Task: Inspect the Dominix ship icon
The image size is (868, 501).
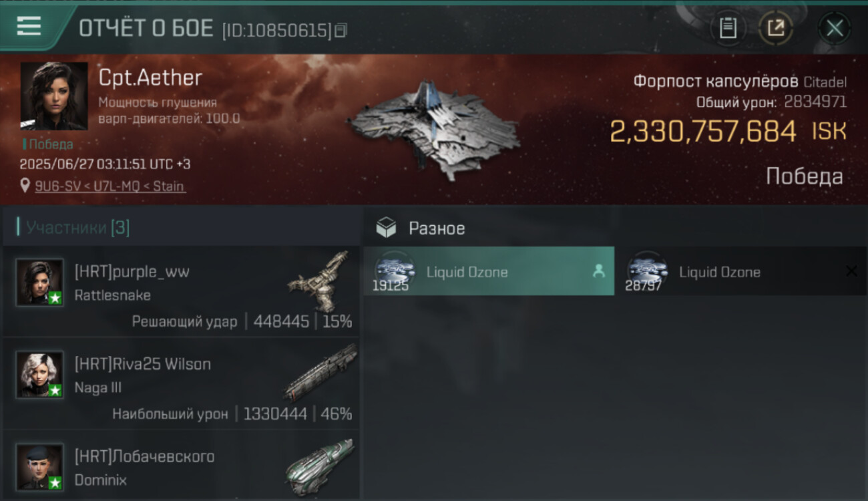Action: click(x=319, y=466)
